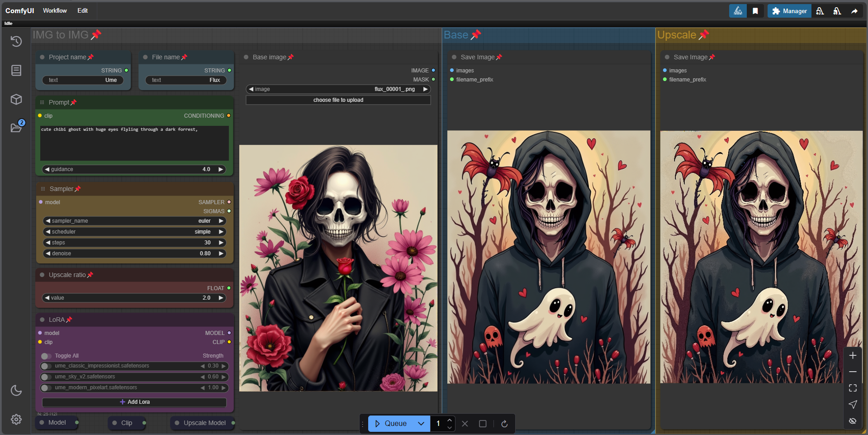Click the refresh icon beside Queue
Image resolution: width=868 pixels, height=435 pixels.
point(504,424)
